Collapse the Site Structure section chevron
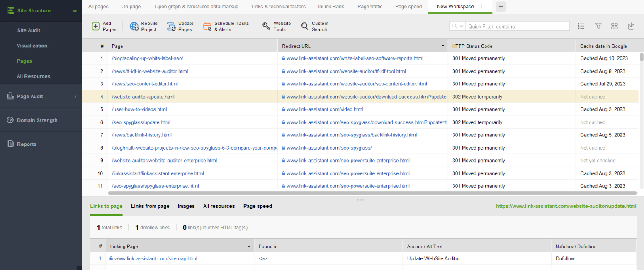This screenshot has width=644, height=270. click(75, 11)
